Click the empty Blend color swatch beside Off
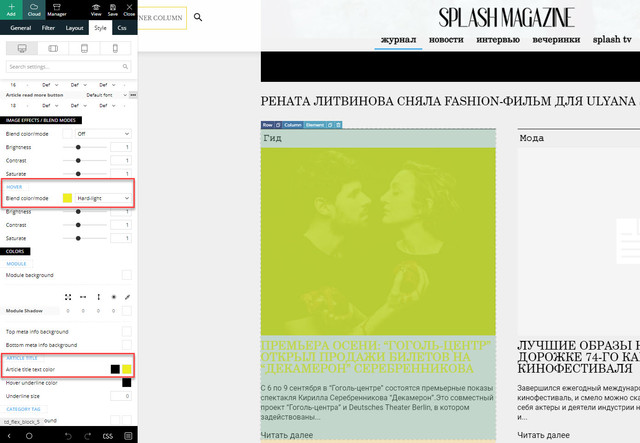The height and width of the screenshot is (443, 640). click(67, 134)
